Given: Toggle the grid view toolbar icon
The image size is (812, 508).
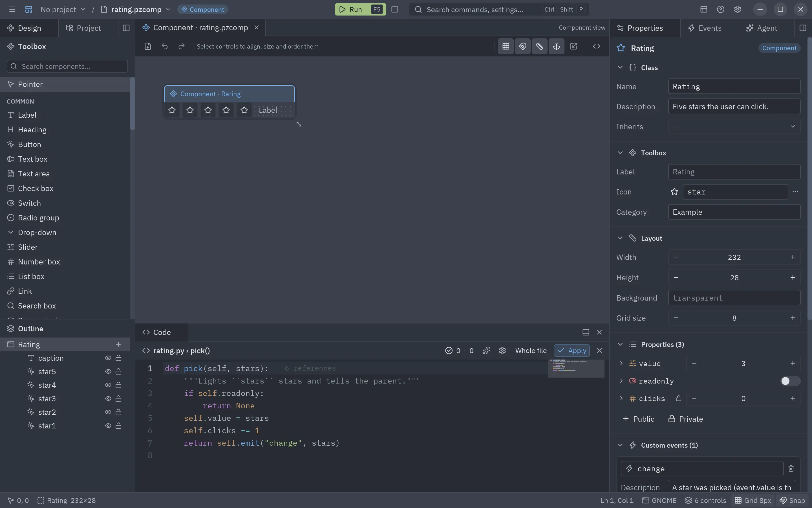Looking at the screenshot, I should [x=506, y=46].
